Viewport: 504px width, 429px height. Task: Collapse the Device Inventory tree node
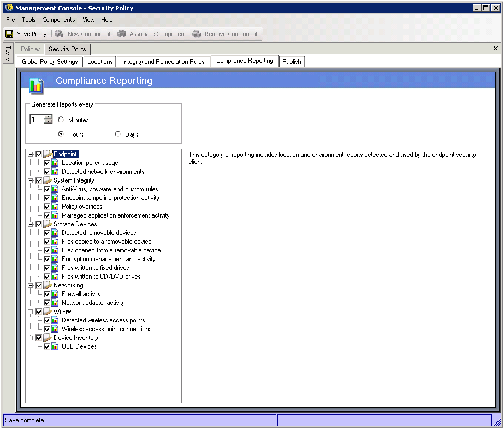[30, 338]
